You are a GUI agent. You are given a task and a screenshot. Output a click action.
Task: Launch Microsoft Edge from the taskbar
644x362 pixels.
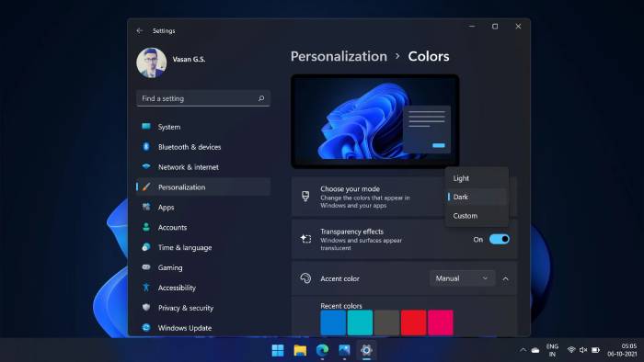tap(322, 351)
